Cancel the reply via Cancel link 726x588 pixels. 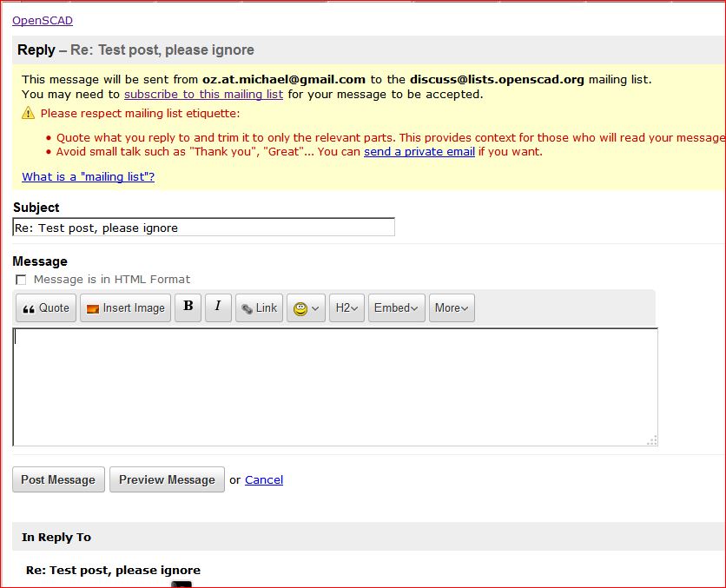click(x=264, y=479)
